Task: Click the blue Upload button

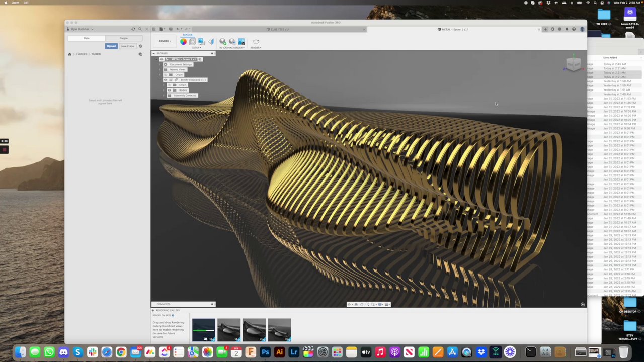Action: (x=111, y=46)
